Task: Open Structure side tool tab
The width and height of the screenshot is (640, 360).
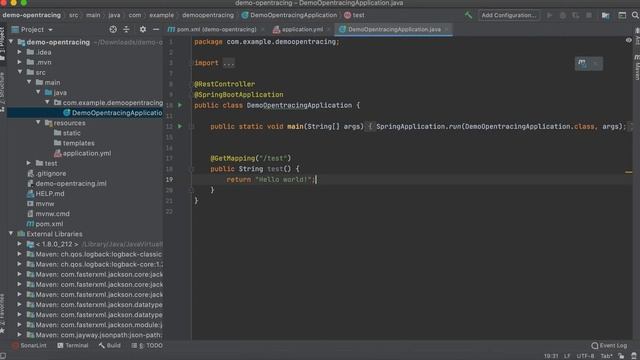Action: coord(2,91)
